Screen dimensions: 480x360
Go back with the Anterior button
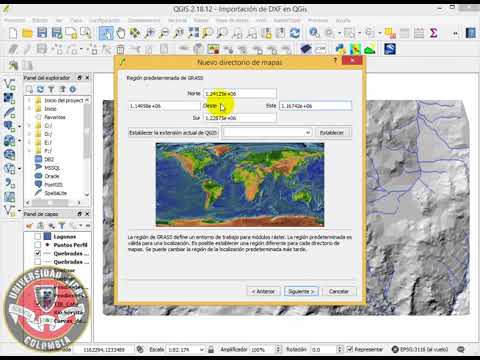(x=263, y=291)
